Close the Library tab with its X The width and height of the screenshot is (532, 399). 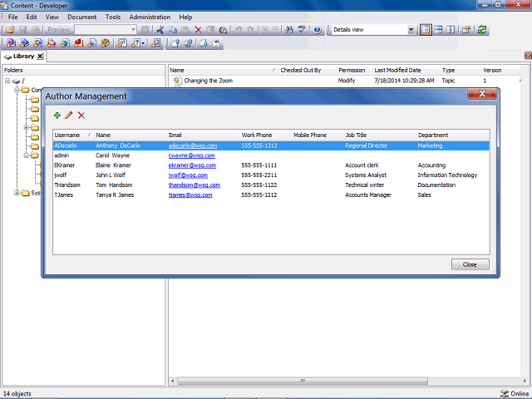[x=40, y=57]
